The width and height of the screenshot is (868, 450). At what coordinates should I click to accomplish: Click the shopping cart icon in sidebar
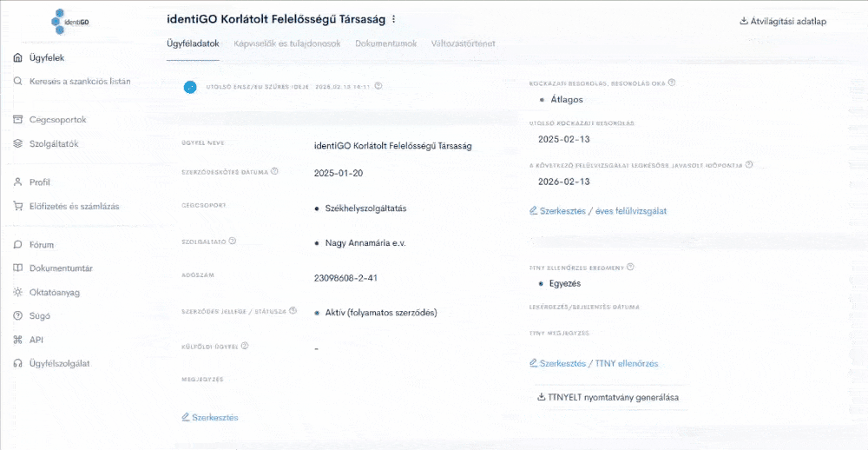pyautogui.click(x=17, y=206)
